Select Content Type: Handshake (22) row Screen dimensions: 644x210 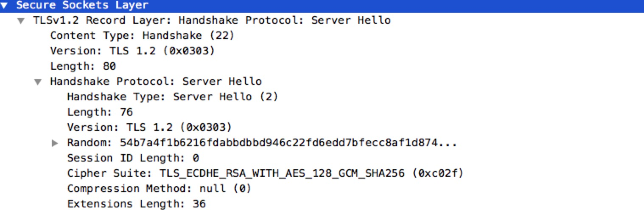142,36
